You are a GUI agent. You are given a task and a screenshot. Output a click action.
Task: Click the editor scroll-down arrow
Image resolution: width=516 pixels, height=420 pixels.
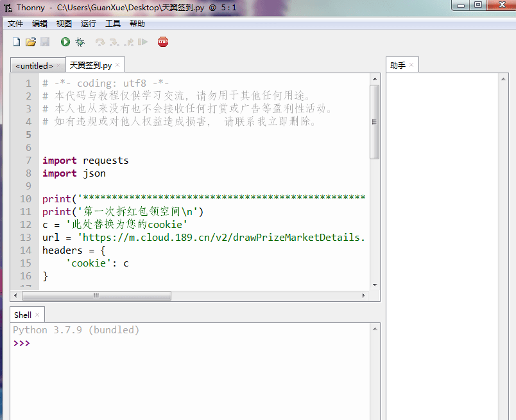click(375, 284)
